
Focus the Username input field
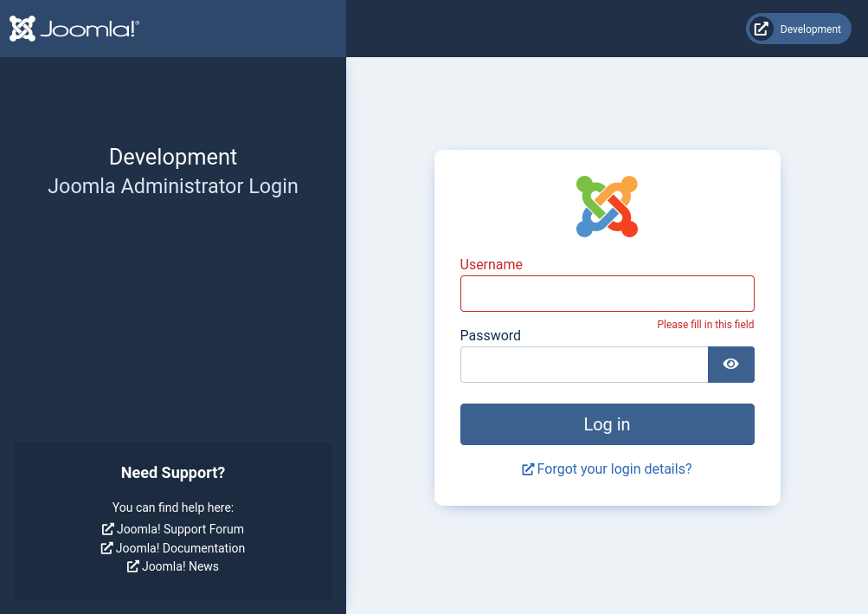(x=607, y=294)
